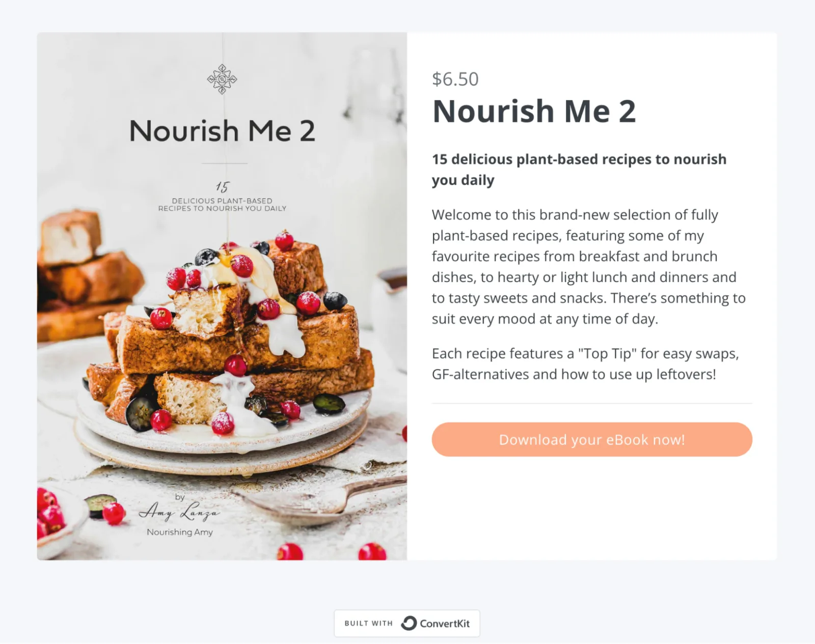Click the bold "Nourish Me 2" product heading
The image size is (815, 644).
coord(534,111)
